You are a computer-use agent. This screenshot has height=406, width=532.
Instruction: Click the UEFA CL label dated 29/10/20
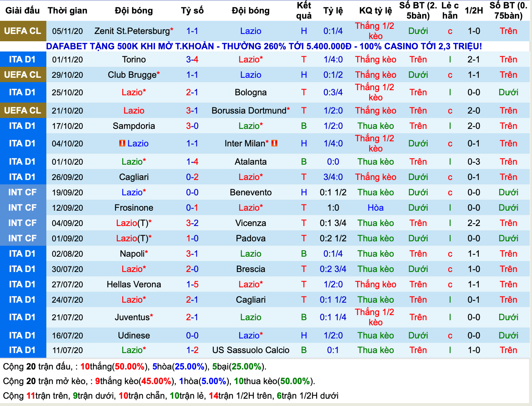click(23, 75)
